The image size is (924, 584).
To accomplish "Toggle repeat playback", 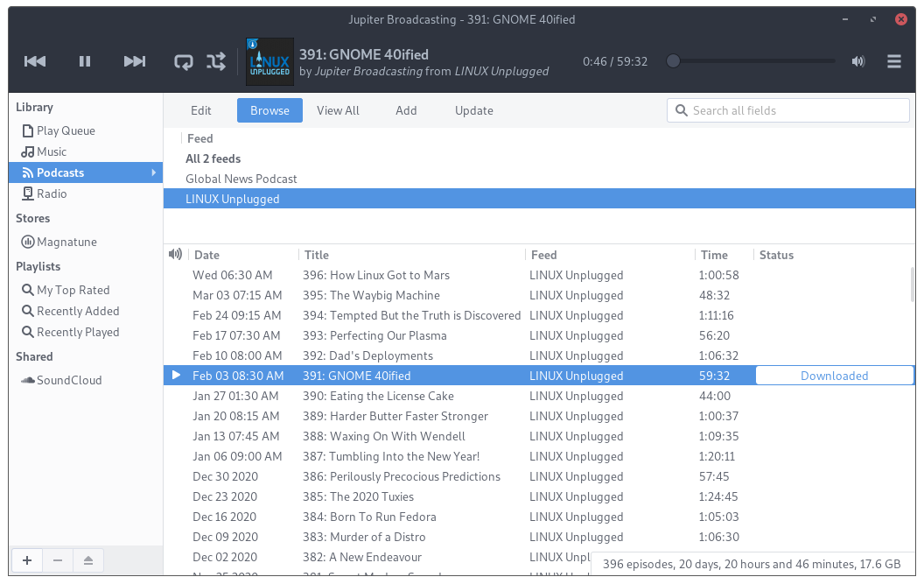I will coord(183,61).
